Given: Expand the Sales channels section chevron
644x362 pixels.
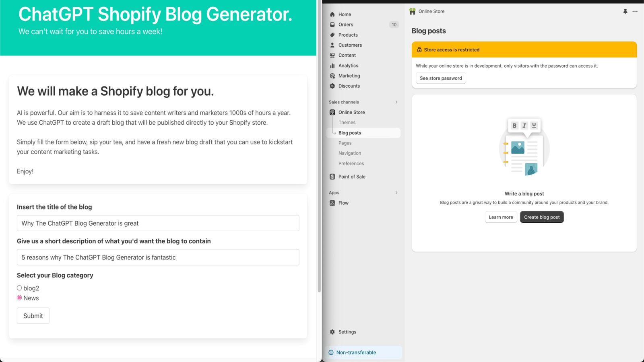Looking at the screenshot, I should tap(396, 102).
